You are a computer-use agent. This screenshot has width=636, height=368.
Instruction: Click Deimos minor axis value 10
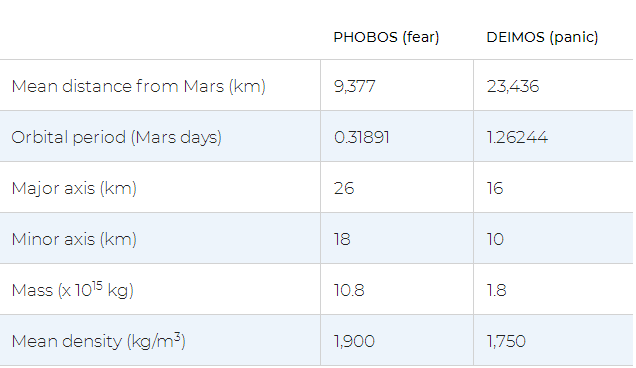(495, 239)
